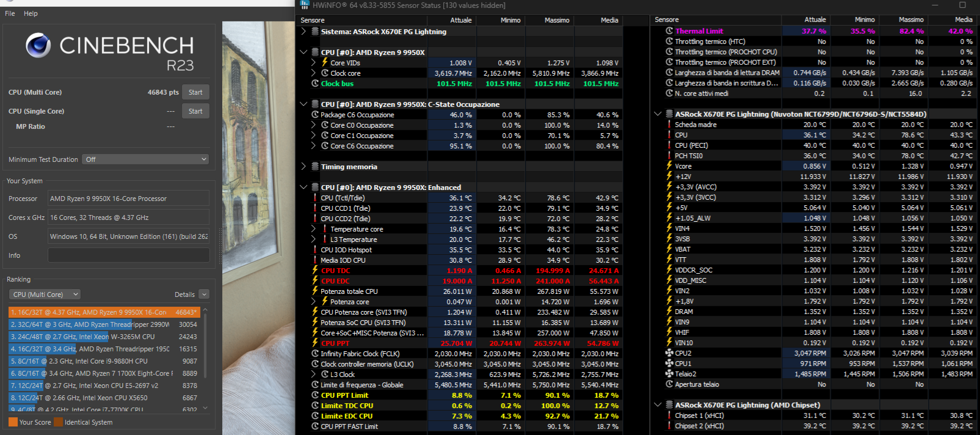Select the Threadripper 2990WX ranking entry

coord(104,324)
